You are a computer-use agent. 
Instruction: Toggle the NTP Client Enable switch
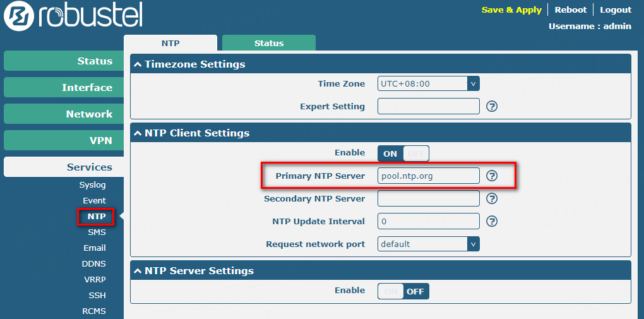403,153
